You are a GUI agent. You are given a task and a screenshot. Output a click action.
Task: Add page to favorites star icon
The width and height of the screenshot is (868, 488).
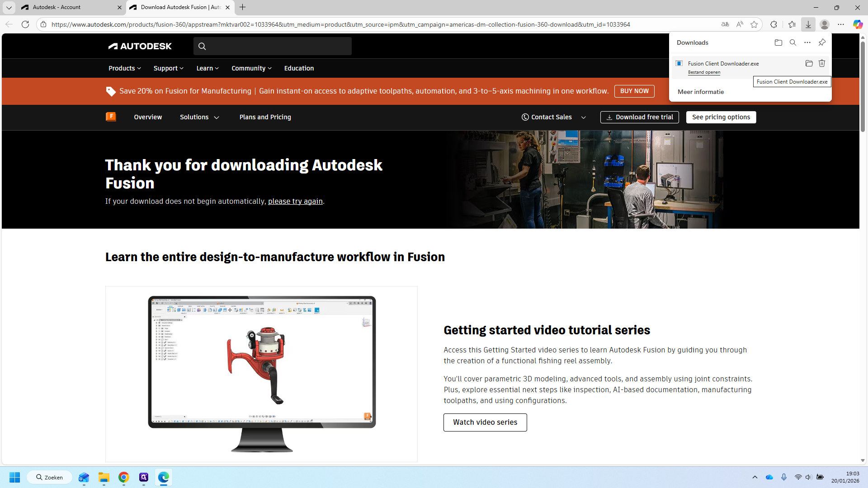point(754,24)
